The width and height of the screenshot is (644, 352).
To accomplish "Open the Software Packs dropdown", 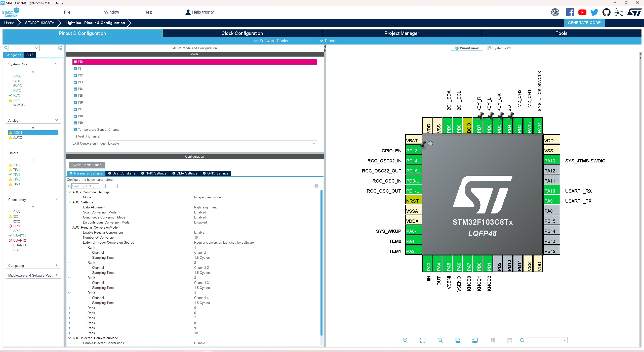I will [x=271, y=41].
